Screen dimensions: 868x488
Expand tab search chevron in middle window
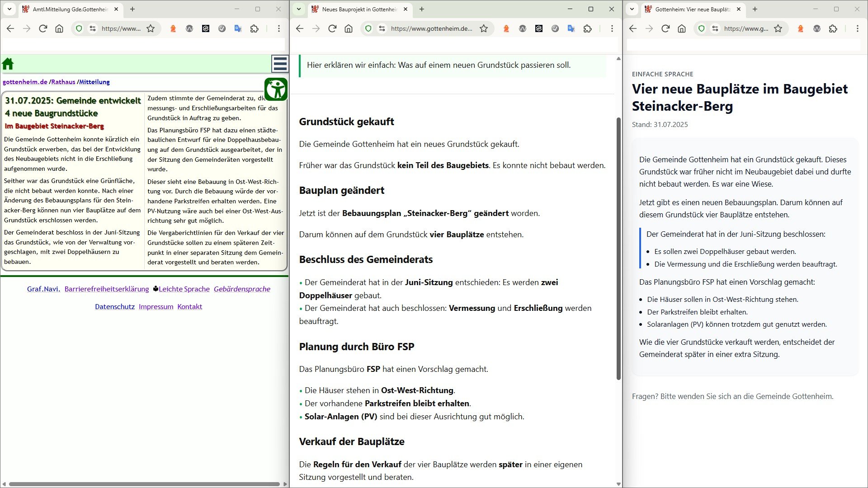(x=298, y=9)
